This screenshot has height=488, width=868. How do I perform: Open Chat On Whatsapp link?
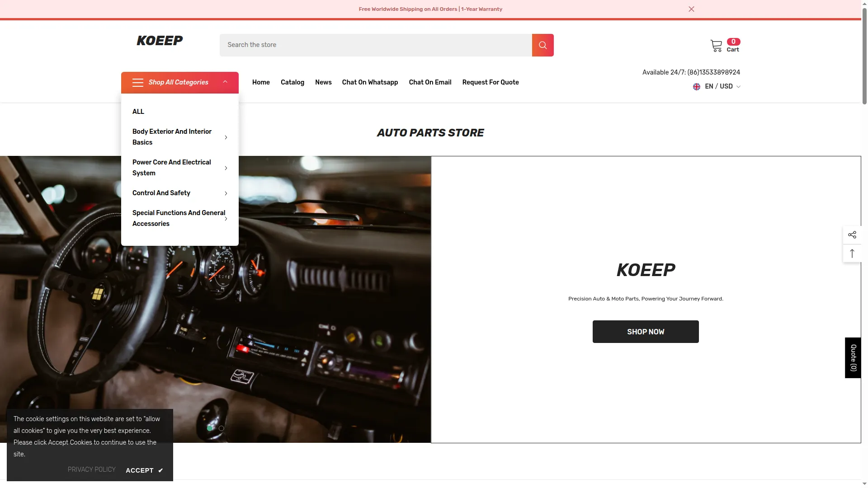click(x=370, y=82)
